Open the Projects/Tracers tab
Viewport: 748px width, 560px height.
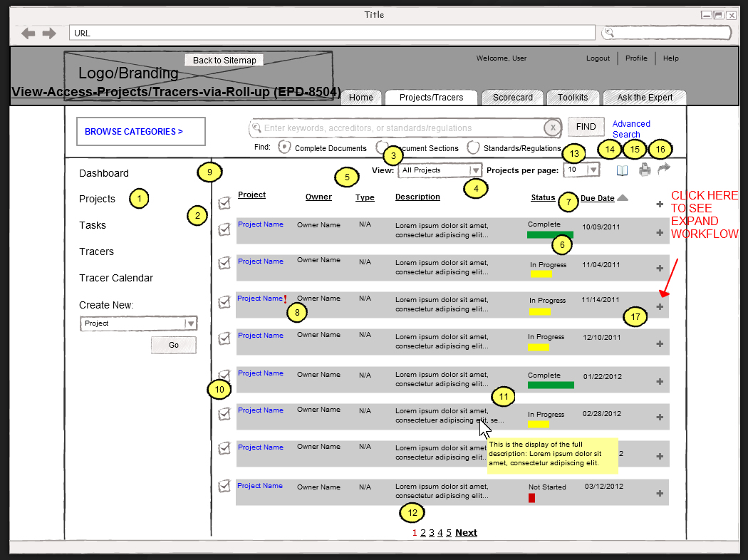pyautogui.click(x=431, y=98)
